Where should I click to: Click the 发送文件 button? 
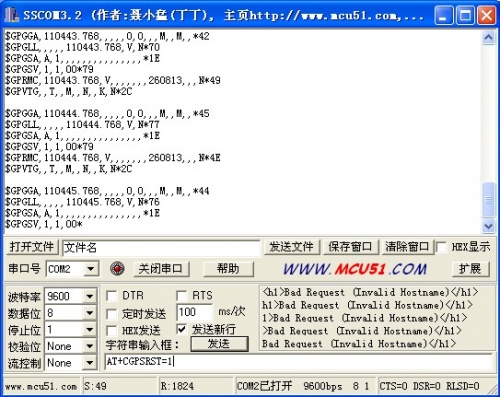[291, 247]
